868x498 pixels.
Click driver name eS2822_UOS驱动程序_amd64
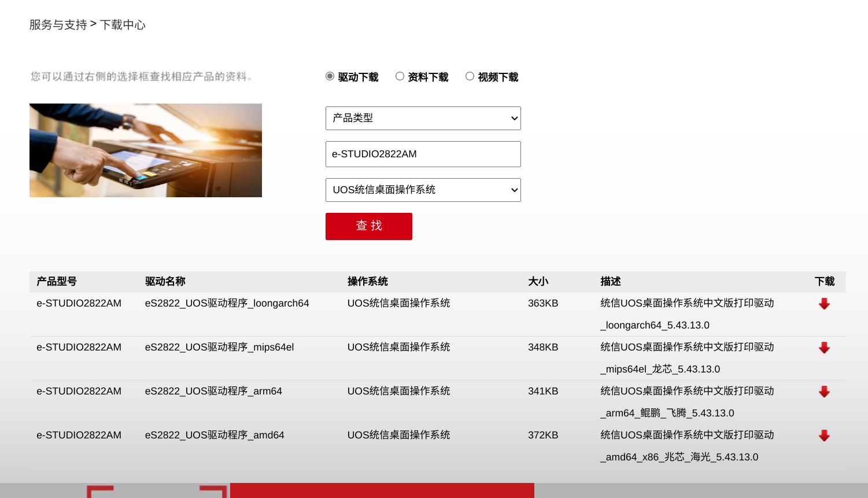coord(215,435)
